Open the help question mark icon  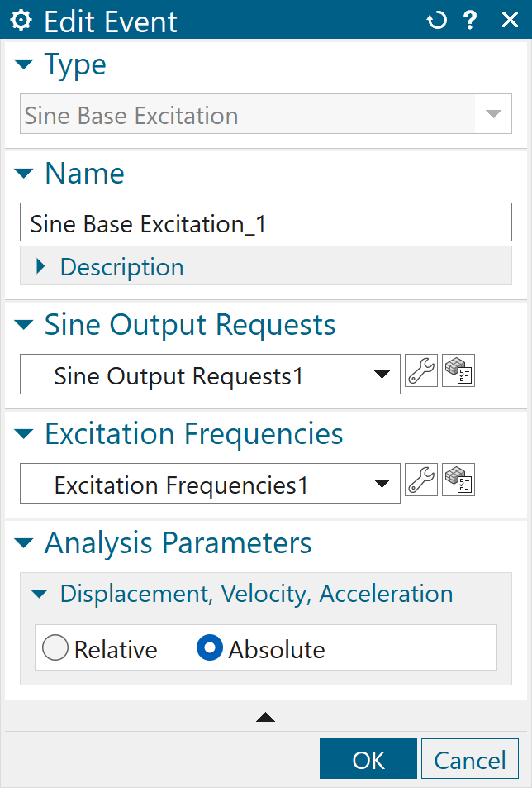pos(471,21)
